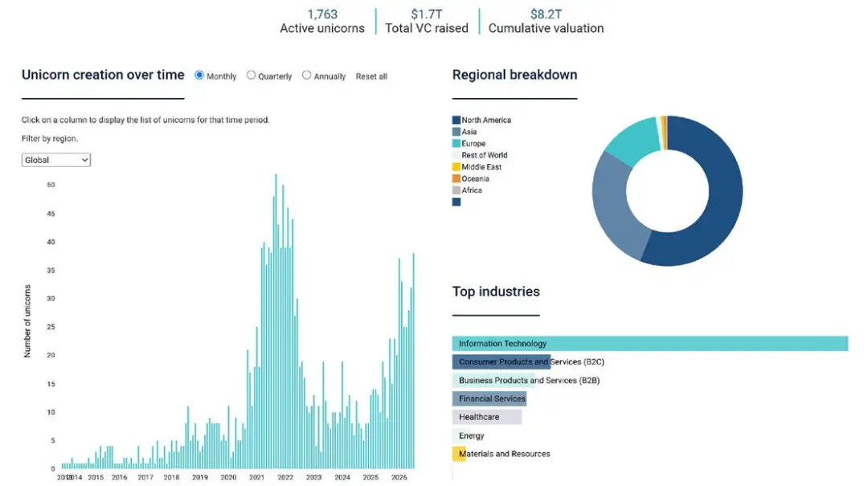Open the Global region filter dropdown
Image resolution: width=868 pixels, height=486 pixels.
click(56, 160)
